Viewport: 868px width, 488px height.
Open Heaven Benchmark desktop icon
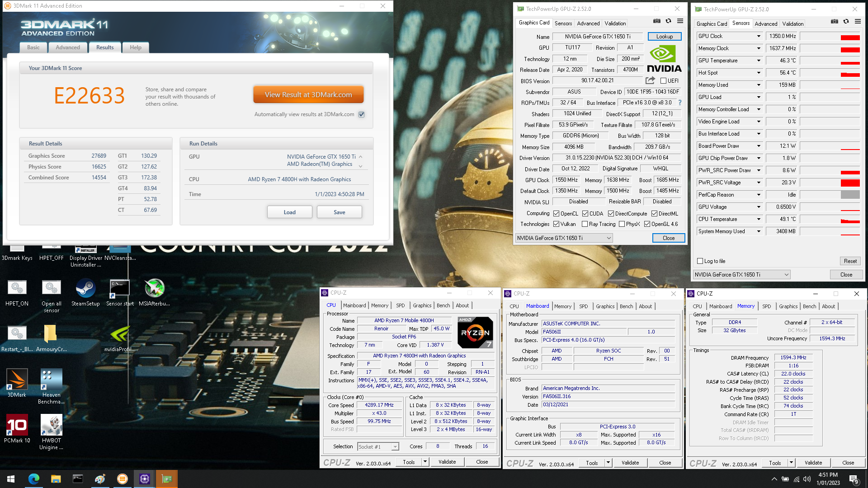(51, 386)
